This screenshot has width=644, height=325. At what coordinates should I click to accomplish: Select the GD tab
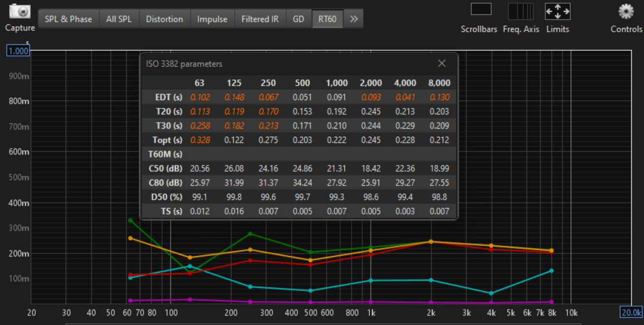(x=298, y=19)
